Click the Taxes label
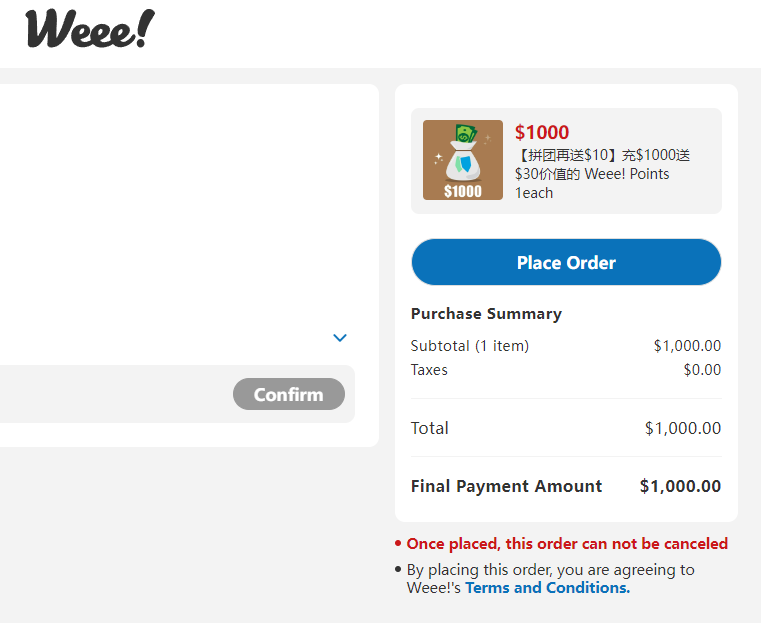Viewport: 761px width, 623px height. pos(429,370)
